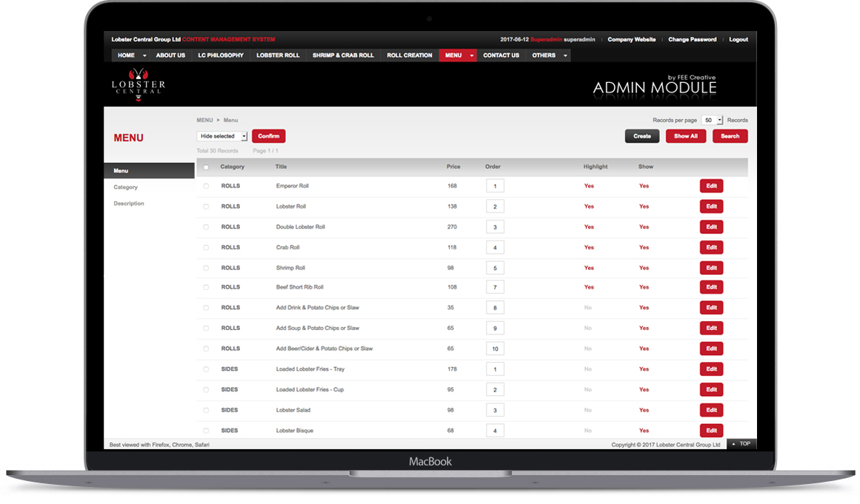Click the TOP scroll-up arrow button
The height and width of the screenshot is (504, 860).
click(x=740, y=444)
